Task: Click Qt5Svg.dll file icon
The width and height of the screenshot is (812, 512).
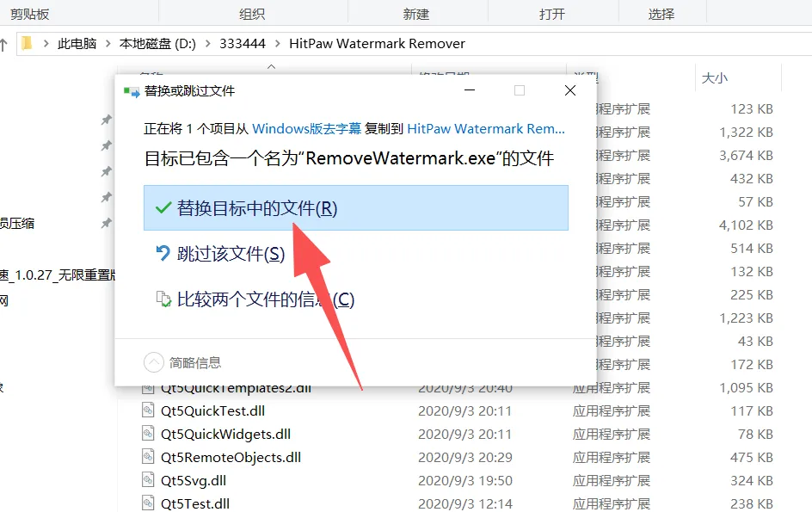Action: pyautogui.click(x=148, y=480)
